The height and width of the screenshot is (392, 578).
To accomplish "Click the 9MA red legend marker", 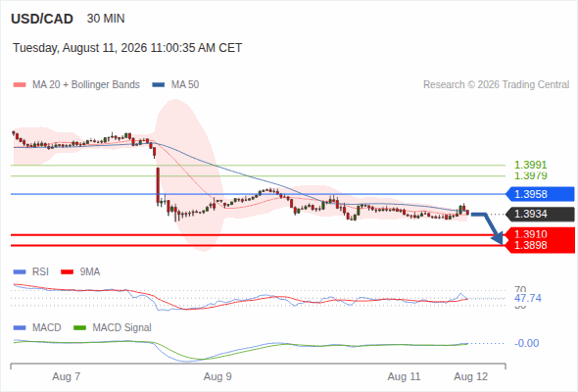I will tap(67, 272).
